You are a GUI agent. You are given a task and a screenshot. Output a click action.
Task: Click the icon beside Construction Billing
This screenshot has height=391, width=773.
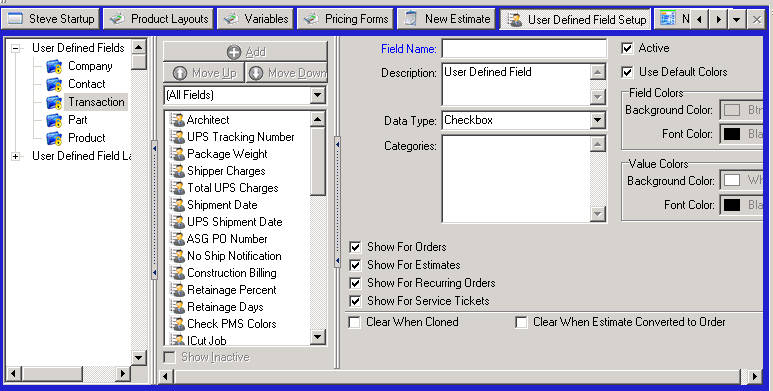point(177,273)
